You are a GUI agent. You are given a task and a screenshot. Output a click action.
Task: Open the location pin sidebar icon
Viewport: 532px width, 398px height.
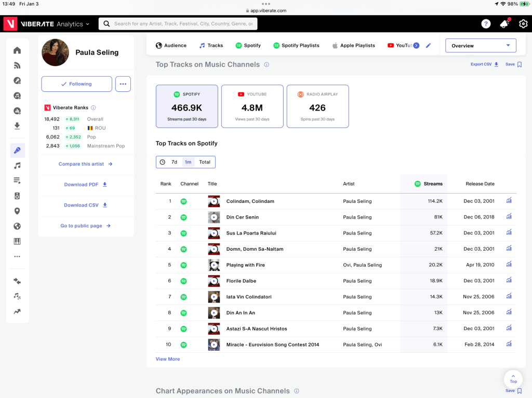17,211
